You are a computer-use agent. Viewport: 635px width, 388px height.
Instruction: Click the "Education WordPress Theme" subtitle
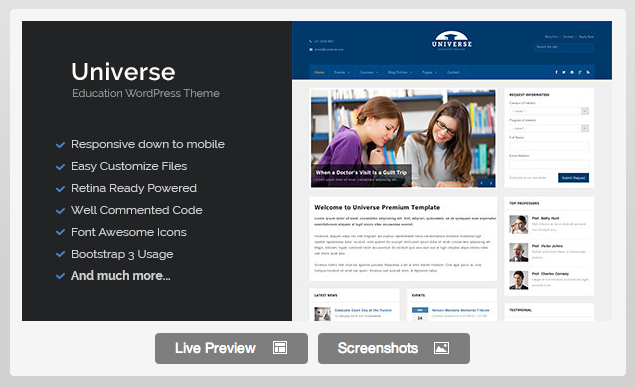coord(146,93)
